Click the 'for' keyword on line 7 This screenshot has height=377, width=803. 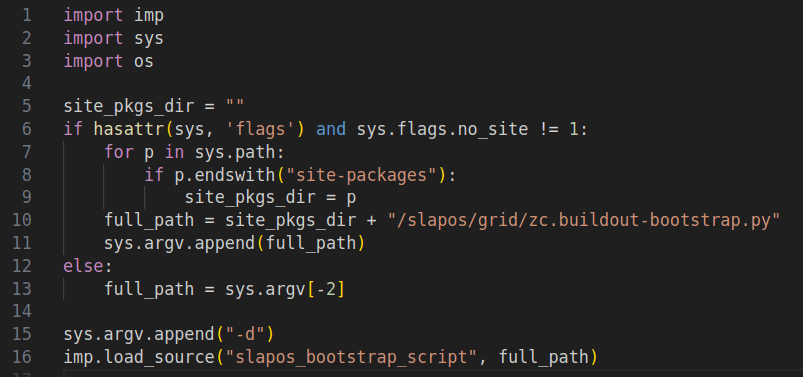pos(119,152)
